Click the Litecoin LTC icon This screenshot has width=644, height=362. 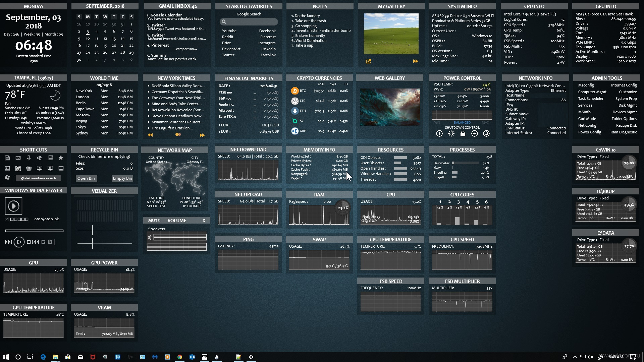tap(295, 101)
